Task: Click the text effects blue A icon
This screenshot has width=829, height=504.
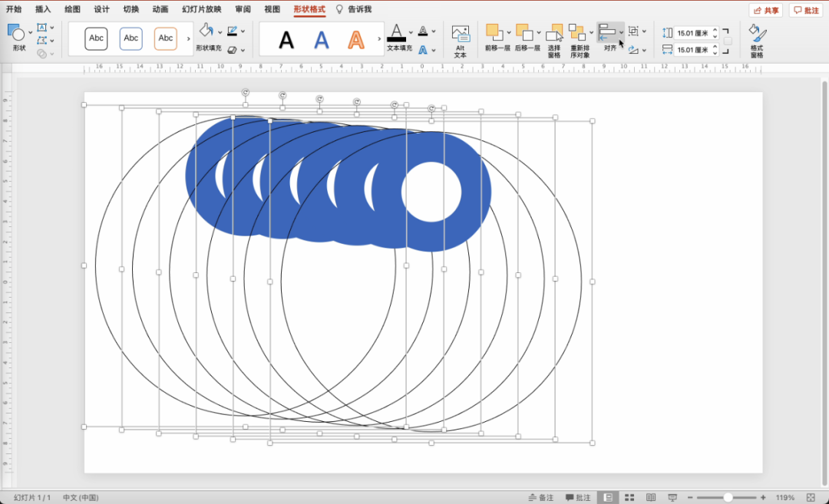Action: [x=423, y=50]
